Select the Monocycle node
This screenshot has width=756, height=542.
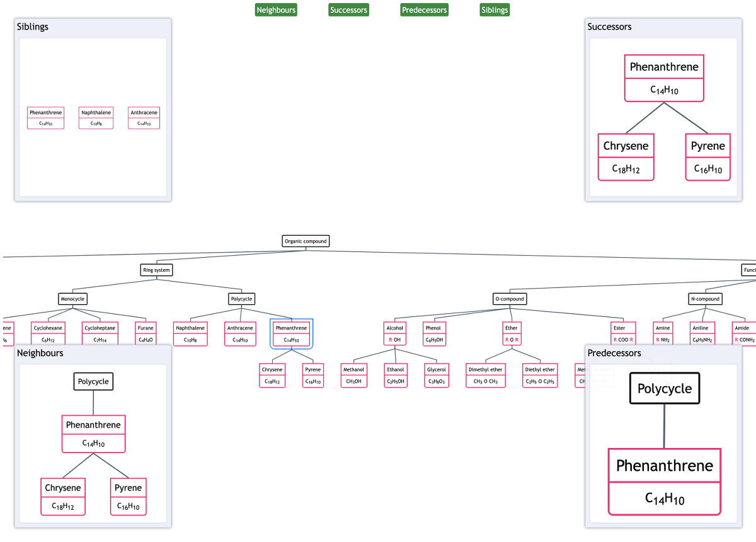click(72, 299)
